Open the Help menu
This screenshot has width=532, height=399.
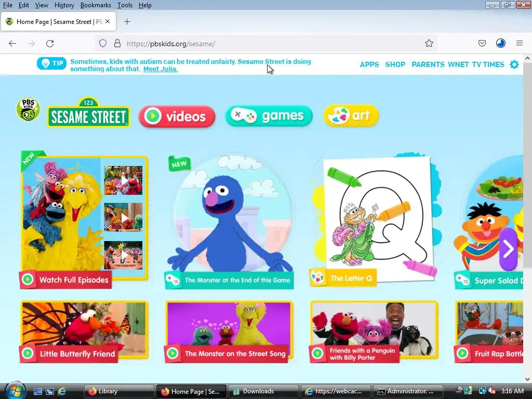tap(145, 5)
